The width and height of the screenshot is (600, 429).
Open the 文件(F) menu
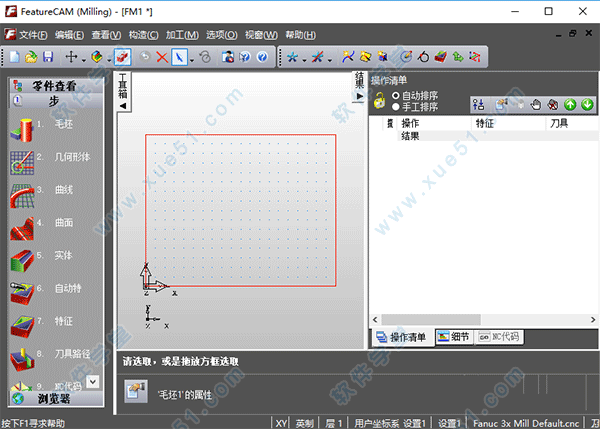coord(33,35)
